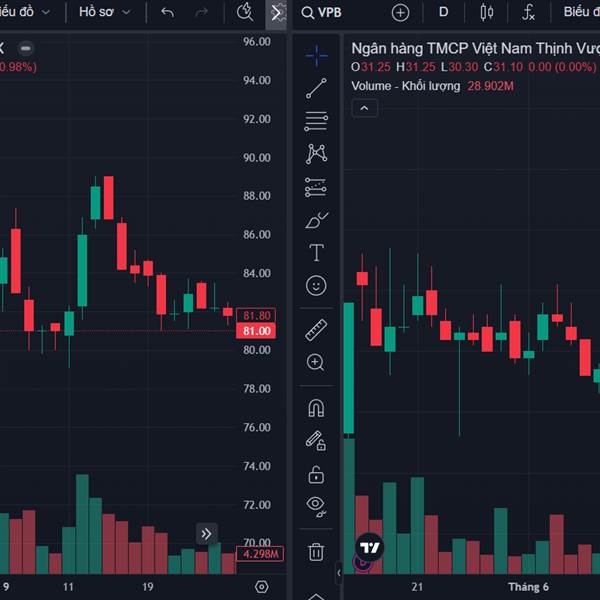
Task: Collapse the volume indicator legend
Action: click(x=363, y=108)
